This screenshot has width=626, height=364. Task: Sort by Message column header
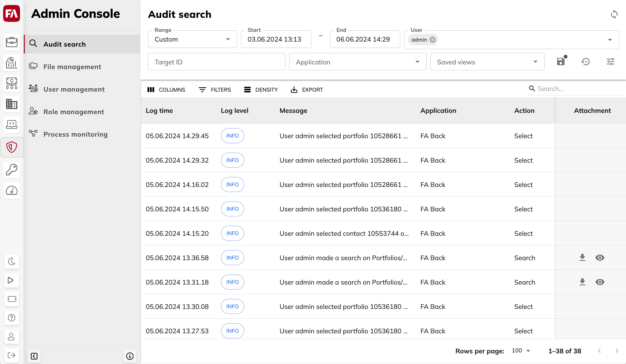pos(293,111)
